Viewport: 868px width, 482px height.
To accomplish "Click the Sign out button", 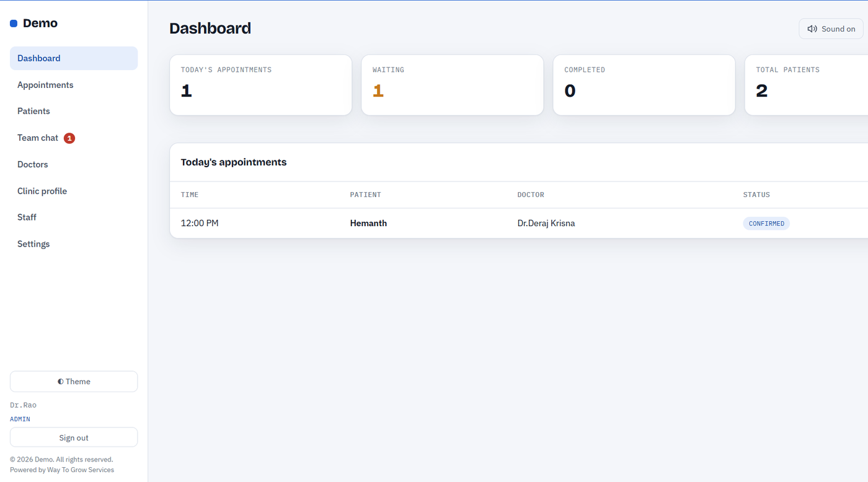I will (x=74, y=437).
